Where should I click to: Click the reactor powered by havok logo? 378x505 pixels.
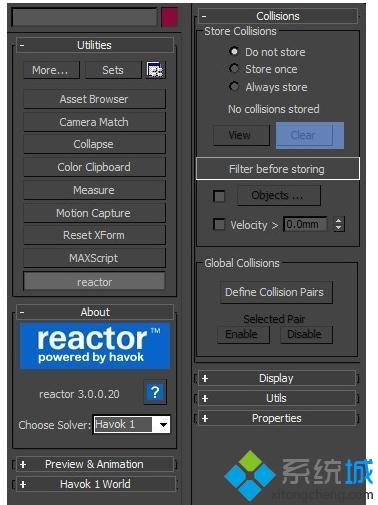click(95, 346)
